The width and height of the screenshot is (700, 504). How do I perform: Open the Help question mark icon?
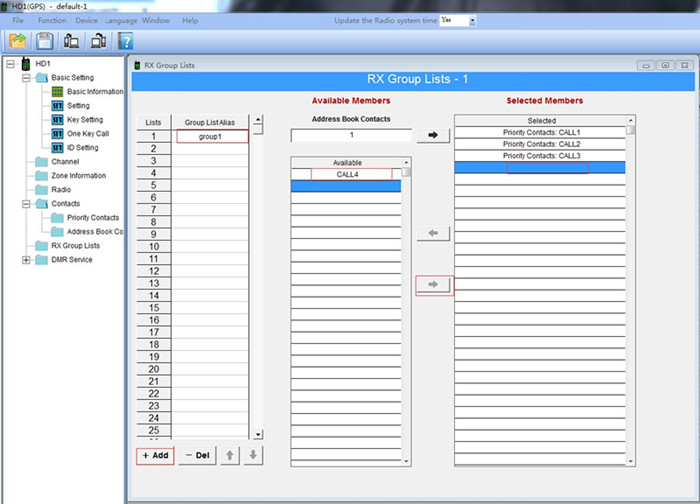pos(125,41)
